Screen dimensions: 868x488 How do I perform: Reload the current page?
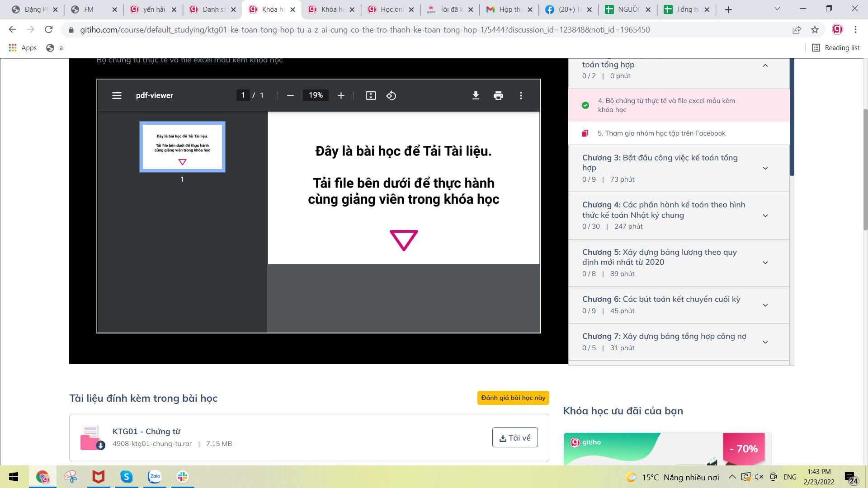pyautogui.click(x=48, y=29)
